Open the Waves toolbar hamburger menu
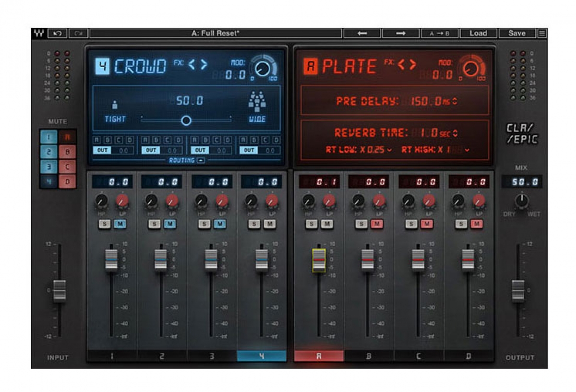 (x=542, y=34)
